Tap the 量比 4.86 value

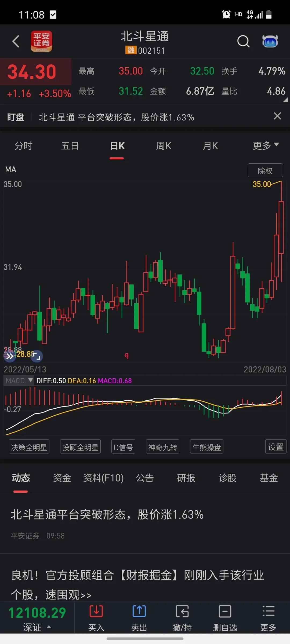pos(276,91)
